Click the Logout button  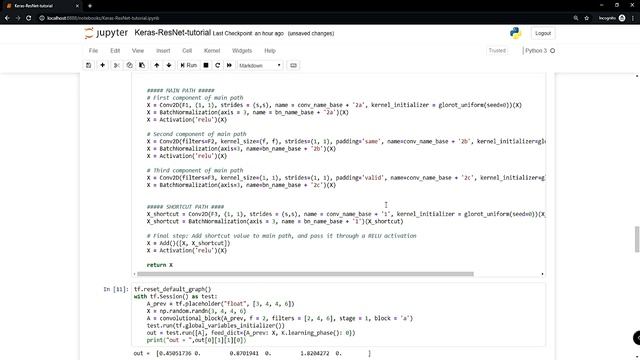point(543,33)
